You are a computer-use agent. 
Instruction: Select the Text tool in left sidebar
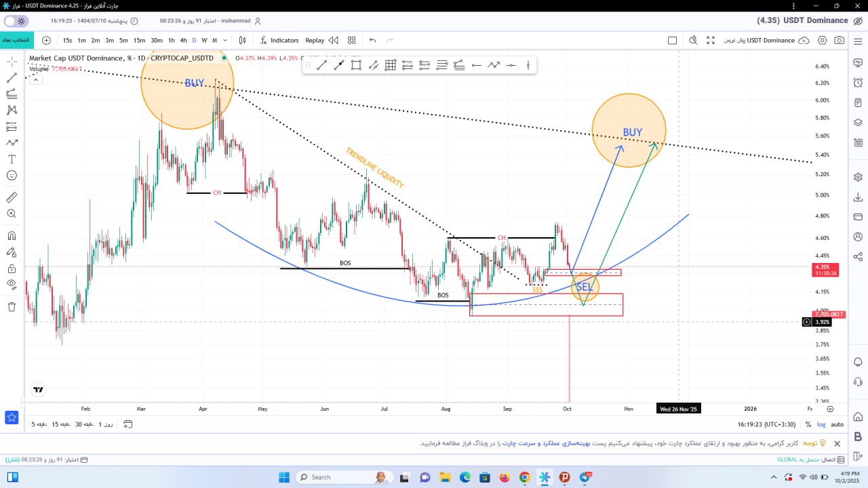[12, 159]
